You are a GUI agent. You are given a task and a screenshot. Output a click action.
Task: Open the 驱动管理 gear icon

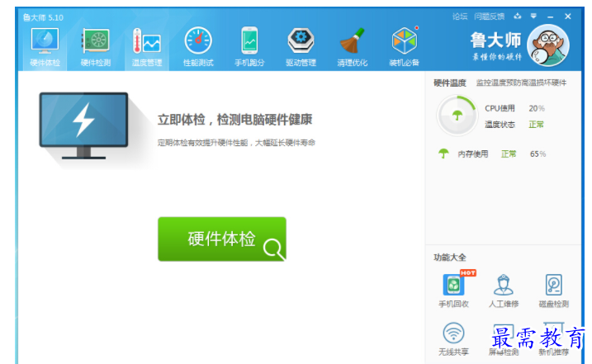tap(301, 40)
